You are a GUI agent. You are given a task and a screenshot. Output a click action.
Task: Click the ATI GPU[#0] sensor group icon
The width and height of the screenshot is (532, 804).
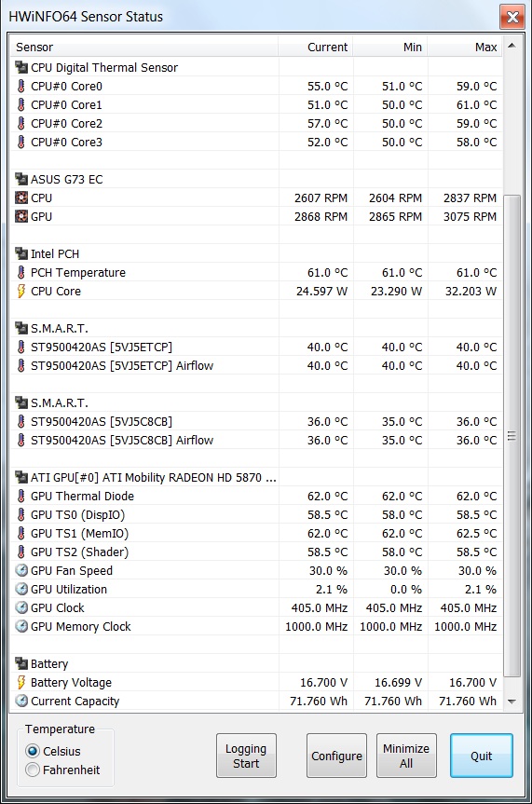21,477
